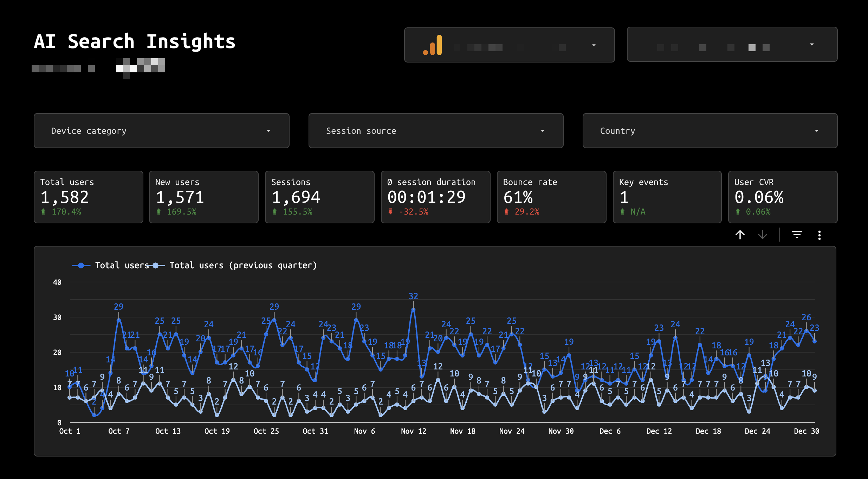The image size is (868, 479).
Task: Click the red up arrow under Bounce rate
Action: click(x=506, y=212)
